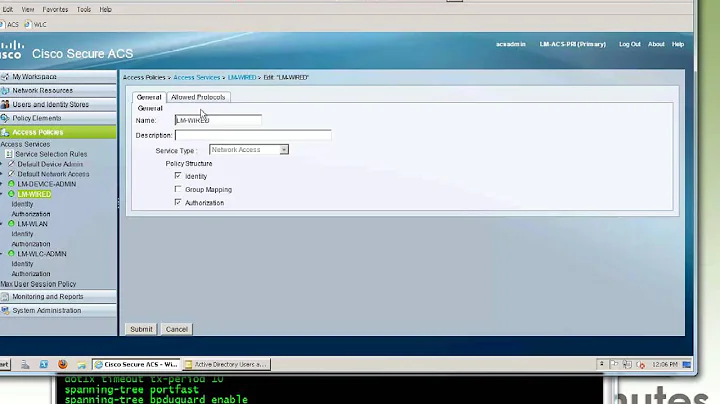Toggle the Authorization checkbox
Viewport: 720px width, 404px height.
(x=178, y=202)
